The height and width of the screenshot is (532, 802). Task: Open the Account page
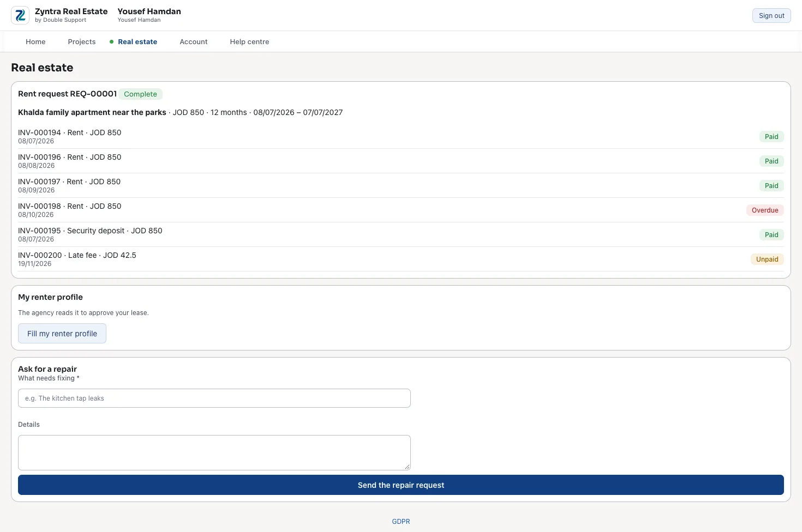click(194, 42)
